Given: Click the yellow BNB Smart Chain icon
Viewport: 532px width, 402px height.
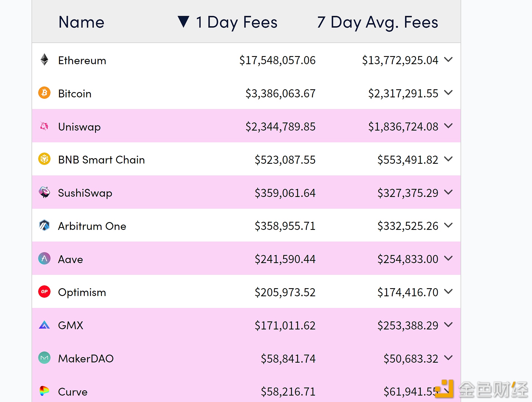Looking at the screenshot, I should [x=44, y=159].
